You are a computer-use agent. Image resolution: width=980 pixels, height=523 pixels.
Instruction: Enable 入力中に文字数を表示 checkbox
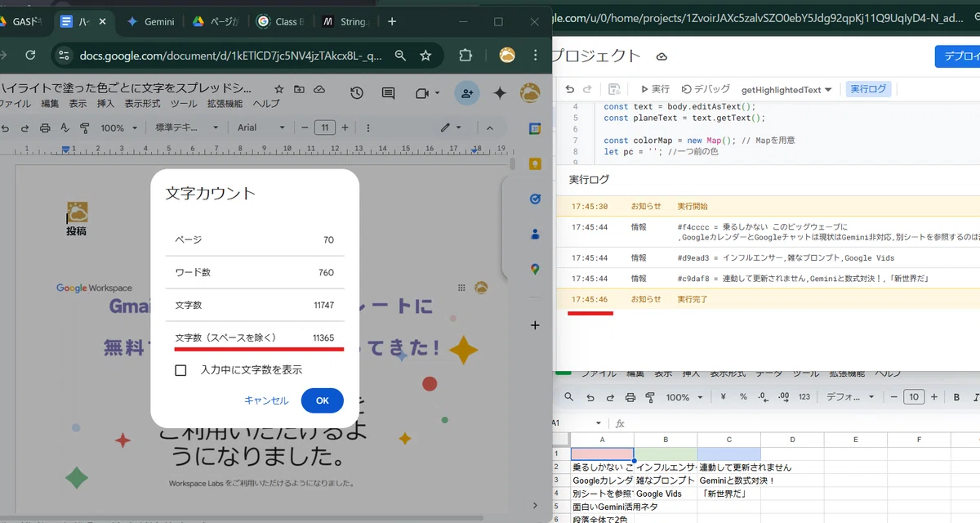(181, 370)
